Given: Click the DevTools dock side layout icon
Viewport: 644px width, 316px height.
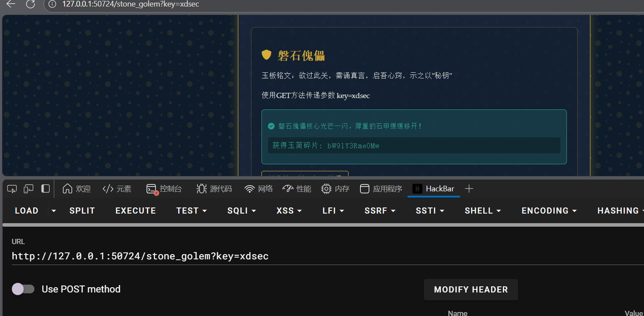Looking at the screenshot, I should [45, 188].
